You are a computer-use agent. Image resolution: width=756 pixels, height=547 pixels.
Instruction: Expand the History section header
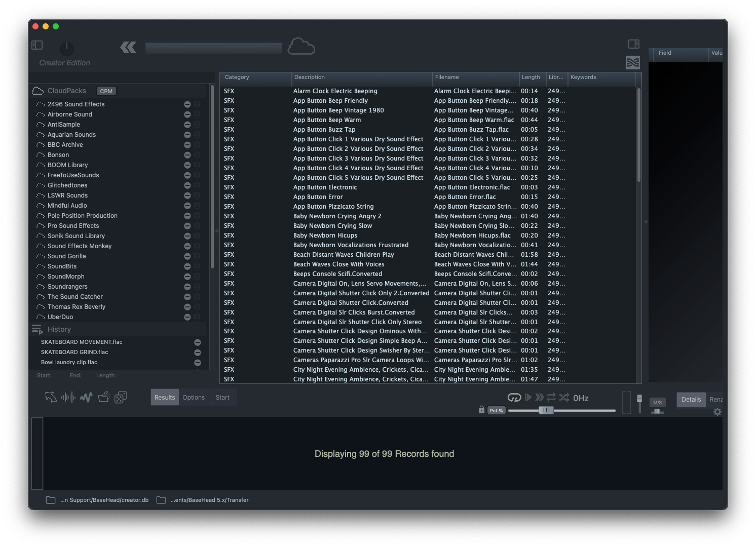[59, 329]
